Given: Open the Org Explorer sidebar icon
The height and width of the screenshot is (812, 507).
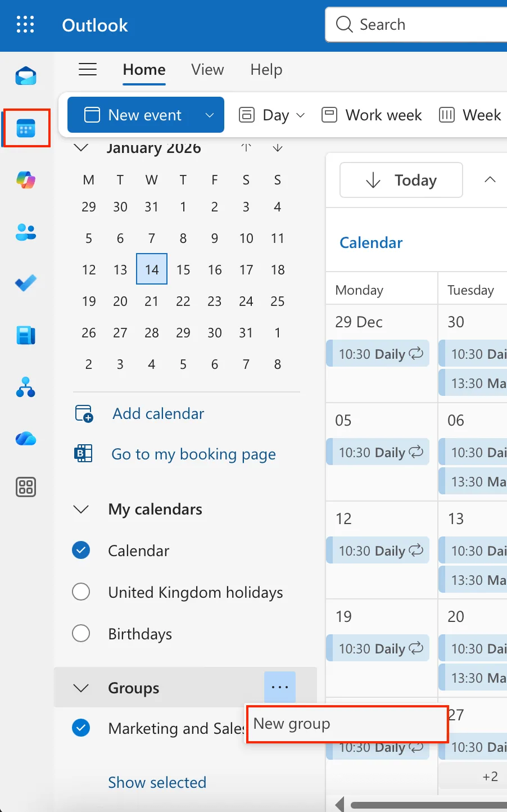Looking at the screenshot, I should click(x=25, y=386).
